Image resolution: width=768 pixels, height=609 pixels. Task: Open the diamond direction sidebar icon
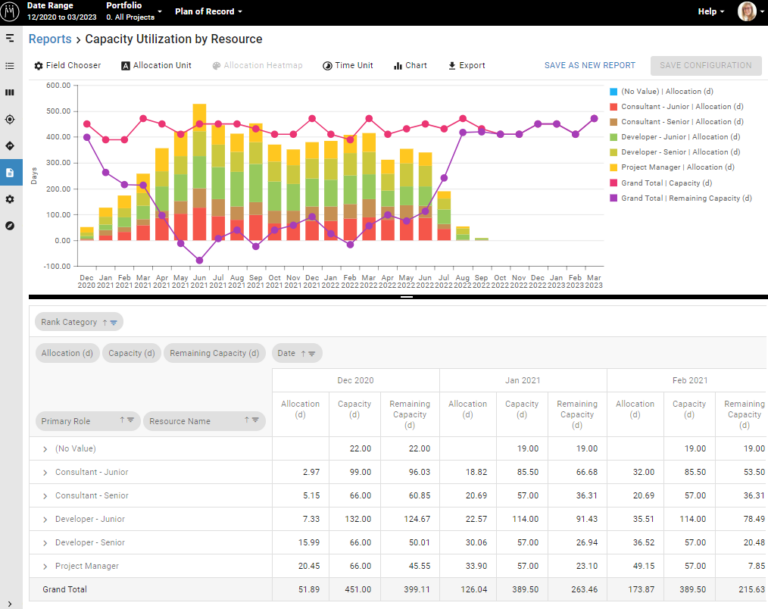click(10, 146)
